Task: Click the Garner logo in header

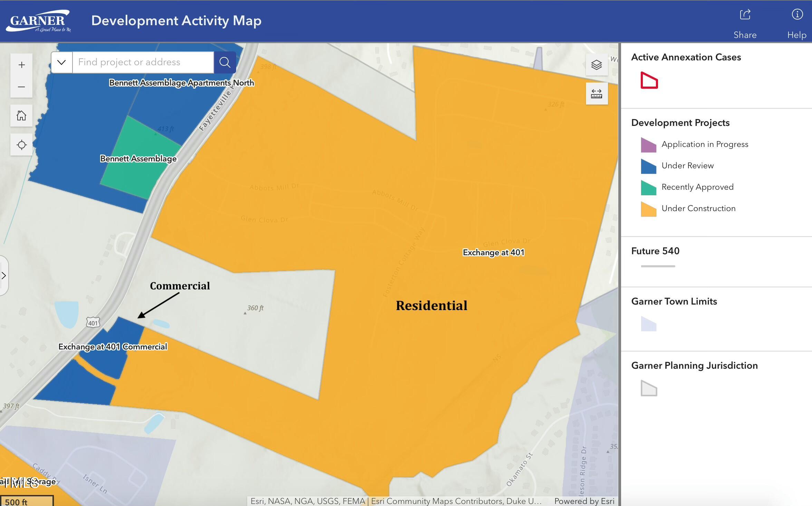Action: (39, 21)
